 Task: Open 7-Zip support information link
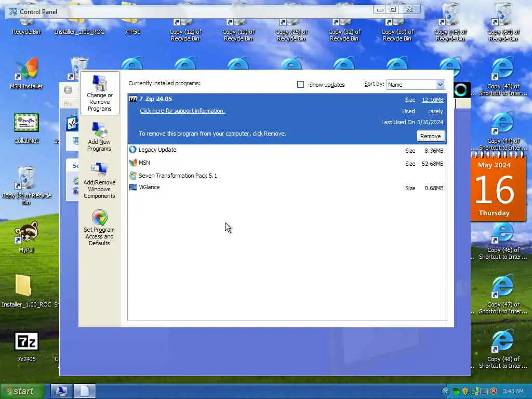182,111
